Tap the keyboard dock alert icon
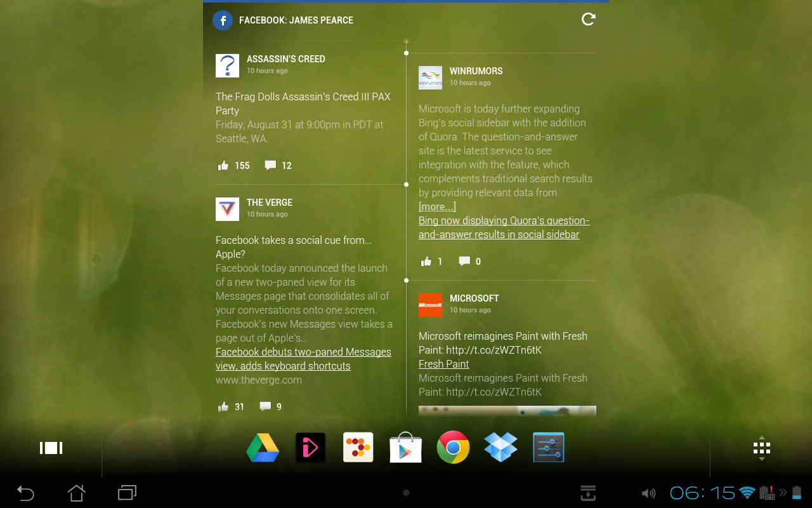812x508 pixels. click(x=767, y=493)
